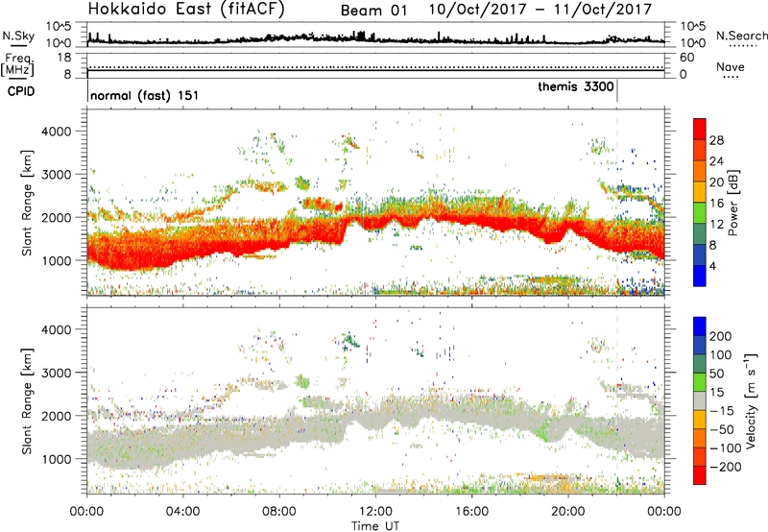Click the vertical CPID change marker near 22:00
Image resolution: width=768 pixels, height=532 pixels.
[x=616, y=91]
